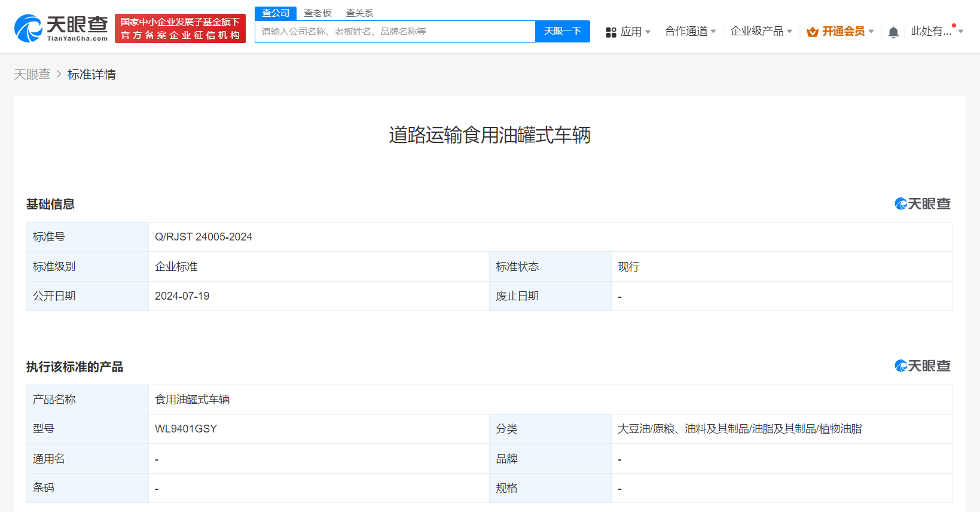Click the 执行该标准的产品 section heading
The image size is (980, 512).
pyautogui.click(x=75, y=367)
